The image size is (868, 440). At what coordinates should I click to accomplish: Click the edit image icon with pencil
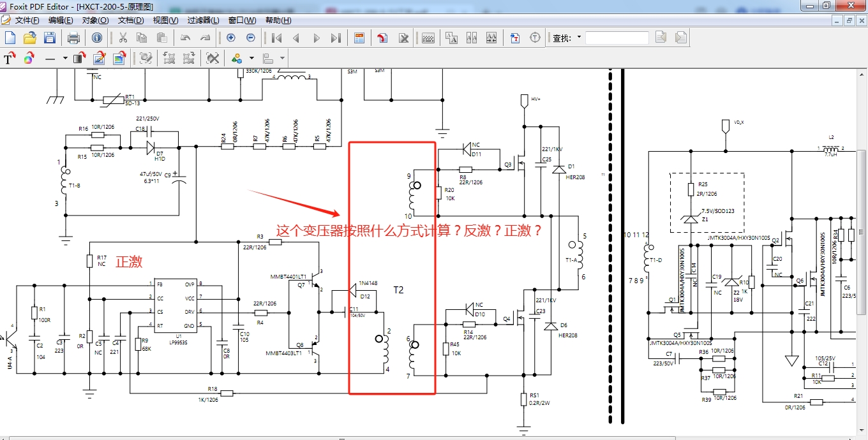point(99,59)
